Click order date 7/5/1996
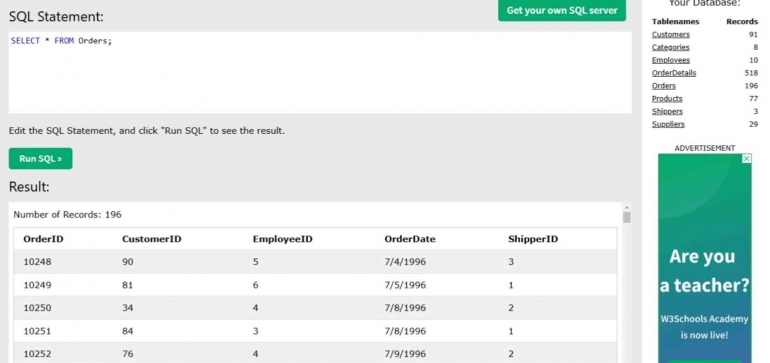 pyautogui.click(x=405, y=285)
